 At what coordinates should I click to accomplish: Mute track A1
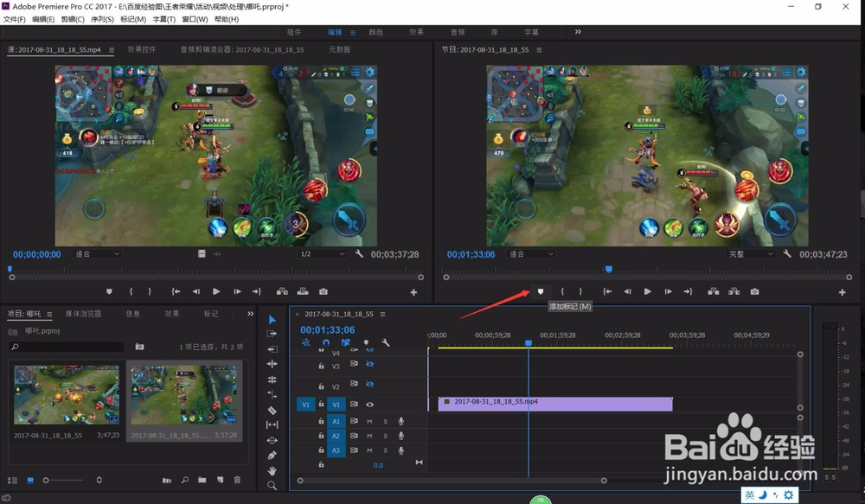click(x=369, y=421)
